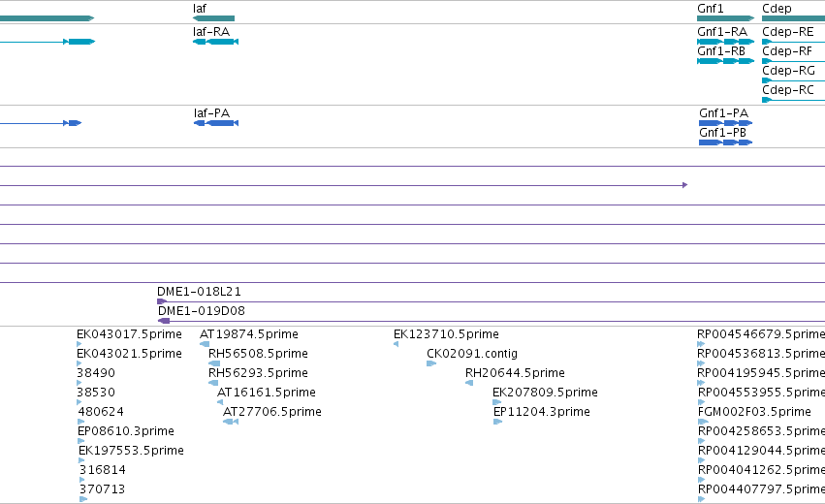Select the Gnf1-RB transcript glyph
This screenshot has width=825, height=504.
tap(725, 61)
